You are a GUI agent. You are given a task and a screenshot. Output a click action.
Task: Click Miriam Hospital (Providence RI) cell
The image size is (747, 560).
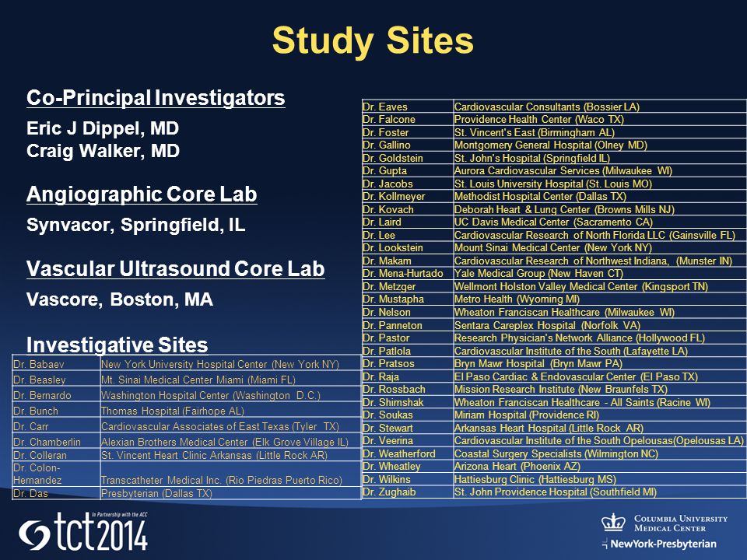click(600, 415)
